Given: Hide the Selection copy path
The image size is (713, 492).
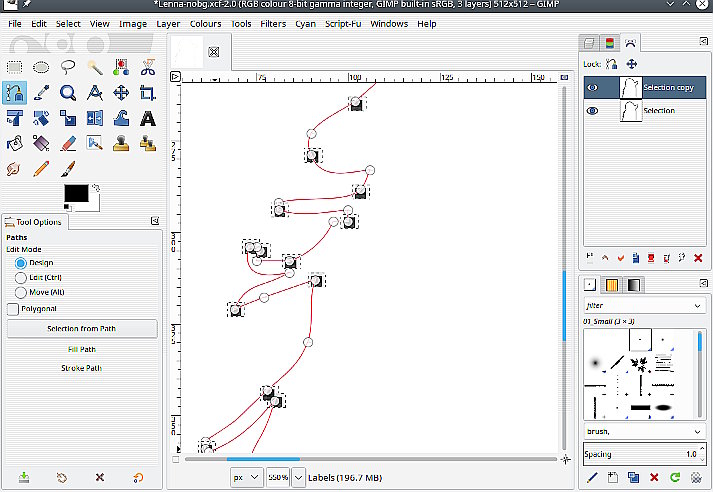Looking at the screenshot, I should click(592, 87).
